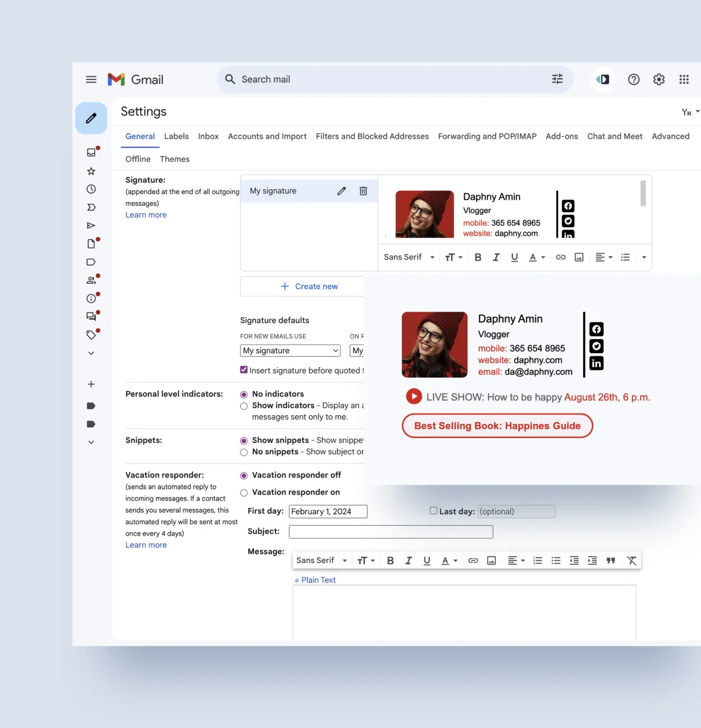The height and width of the screenshot is (728, 701).
Task: Open the Snoozed clock icon in sidebar
Action: 91,189
